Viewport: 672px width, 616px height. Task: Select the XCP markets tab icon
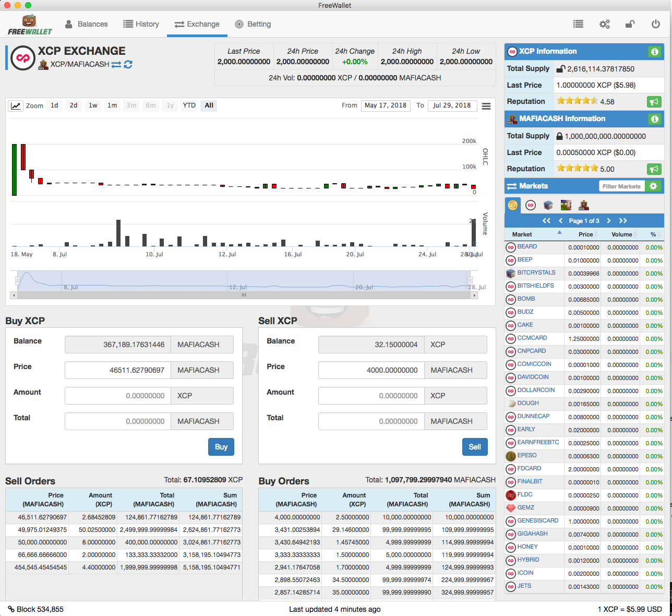[531, 205]
